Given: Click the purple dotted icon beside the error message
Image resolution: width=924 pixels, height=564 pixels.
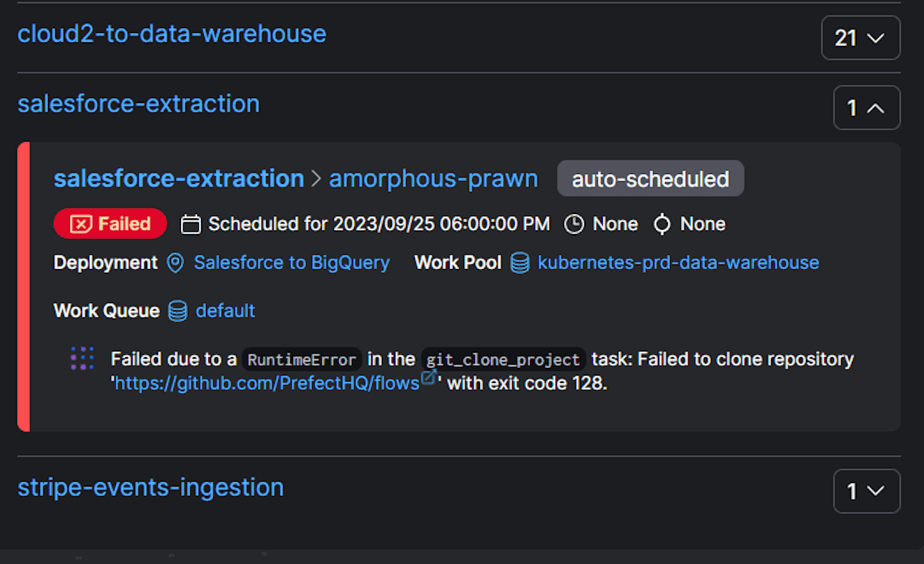Looking at the screenshot, I should point(82,359).
